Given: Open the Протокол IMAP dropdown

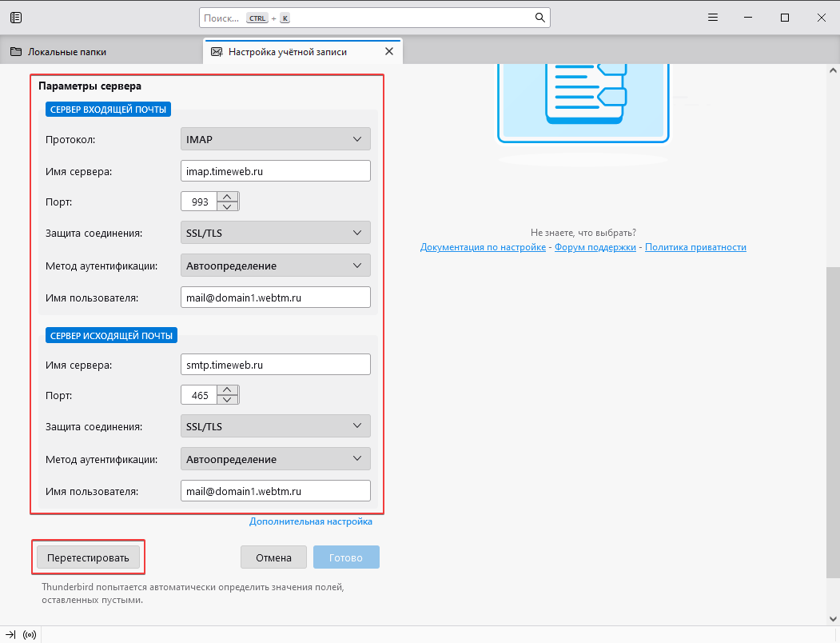Looking at the screenshot, I should tap(276, 139).
